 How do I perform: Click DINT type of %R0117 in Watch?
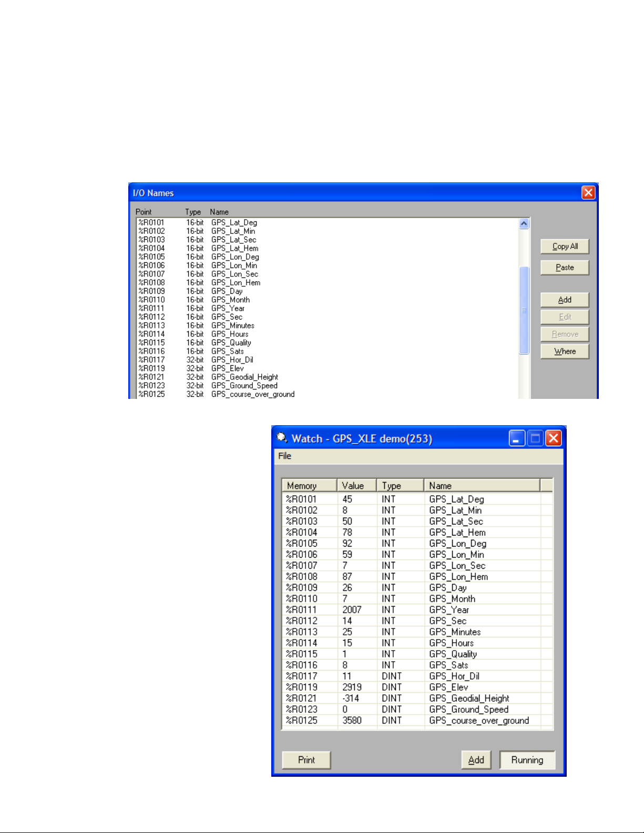[x=392, y=676]
